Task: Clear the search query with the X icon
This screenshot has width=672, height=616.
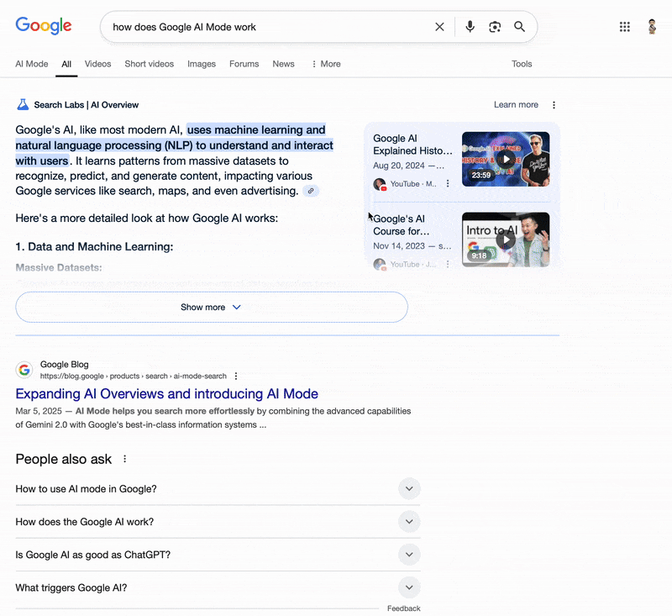Action: (x=439, y=27)
